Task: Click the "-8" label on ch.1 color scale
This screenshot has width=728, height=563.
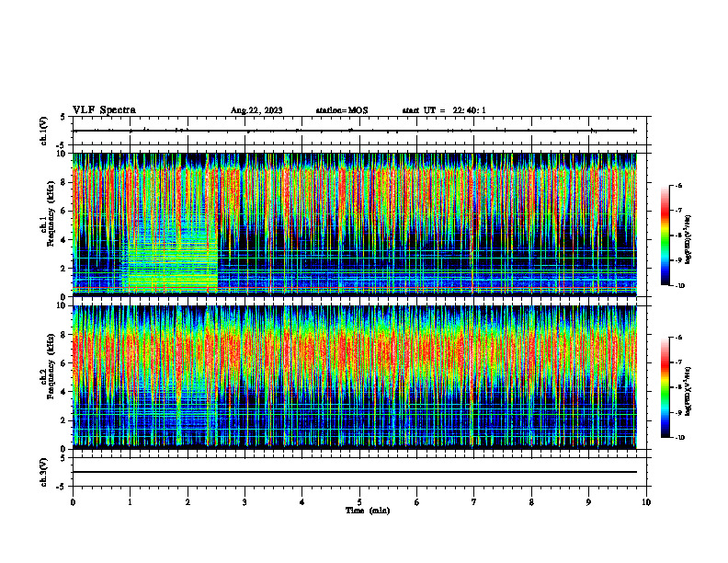Action: 678,236
